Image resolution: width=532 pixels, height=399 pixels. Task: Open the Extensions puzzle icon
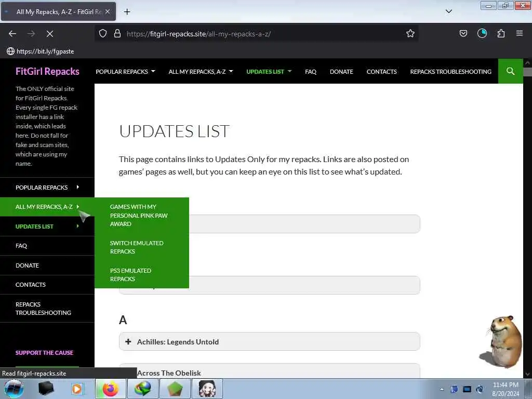click(x=501, y=34)
